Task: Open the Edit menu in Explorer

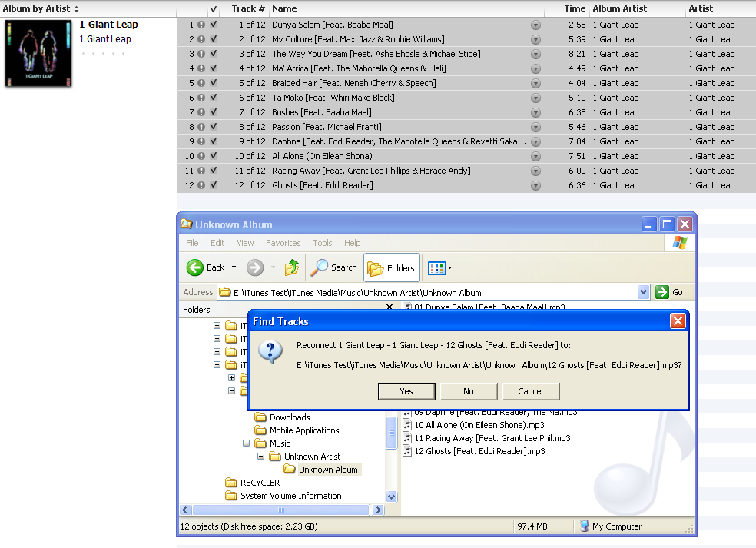Action: click(217, 243)
